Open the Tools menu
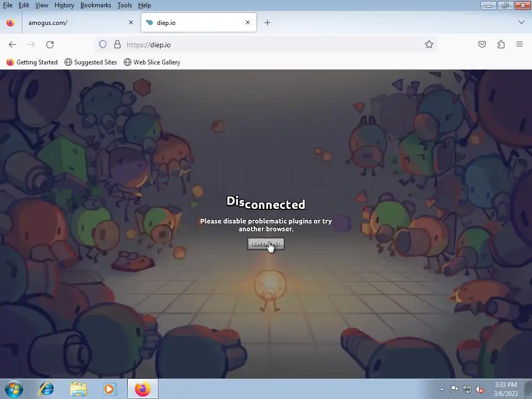532x399 pixels. pos(125,5)
